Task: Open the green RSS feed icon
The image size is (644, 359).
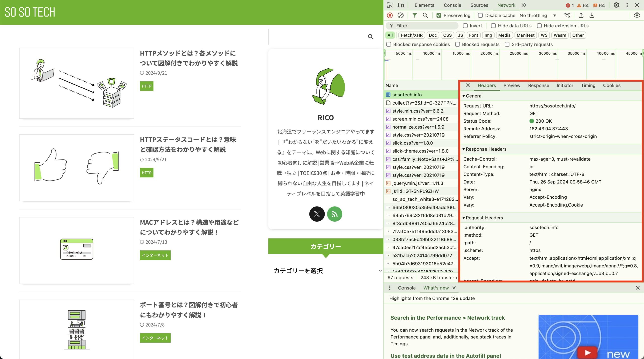Action: click(x=334, y=214)
